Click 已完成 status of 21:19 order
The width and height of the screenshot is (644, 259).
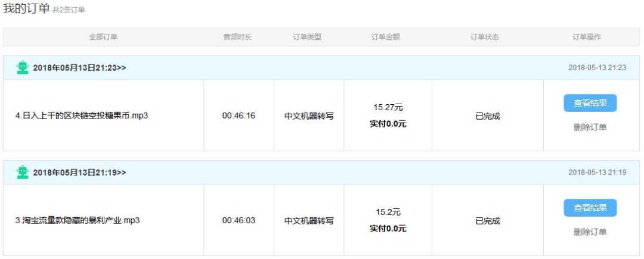pos(488,221)
